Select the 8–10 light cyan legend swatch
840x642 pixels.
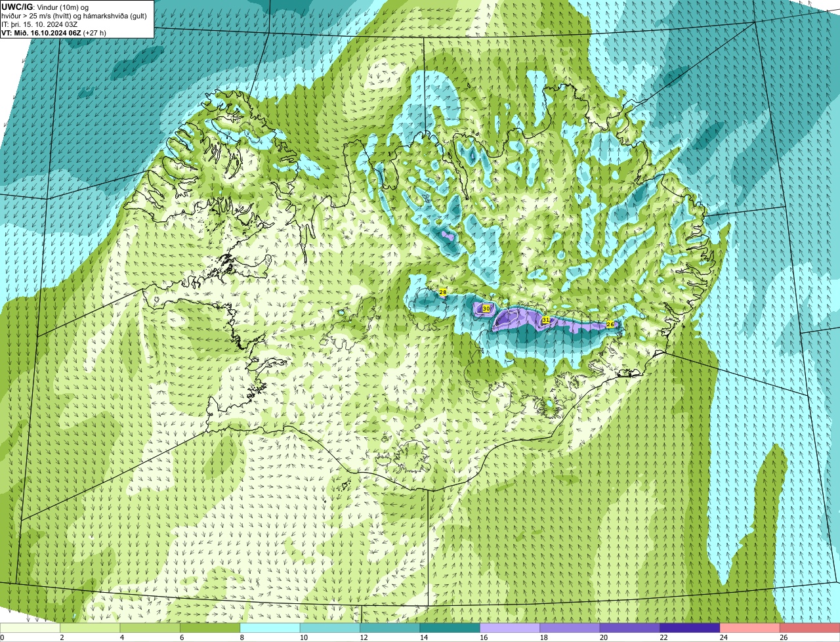pos(270,628)
